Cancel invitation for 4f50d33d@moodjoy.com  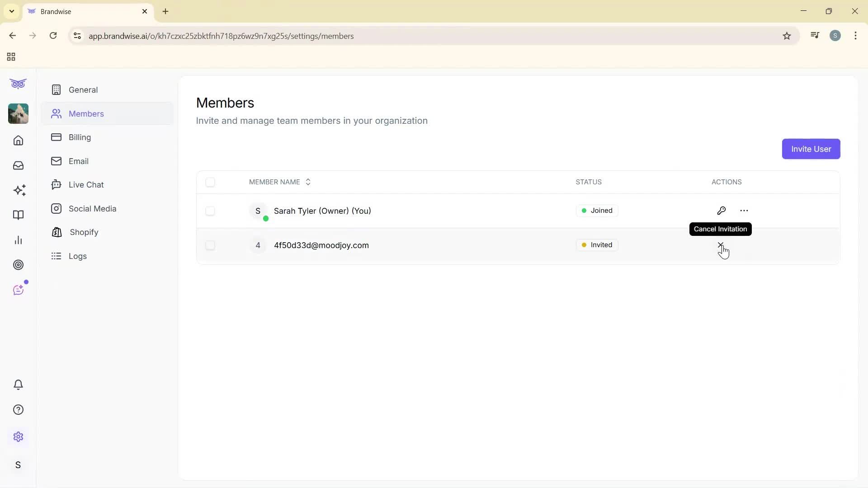tap(720, 245)
